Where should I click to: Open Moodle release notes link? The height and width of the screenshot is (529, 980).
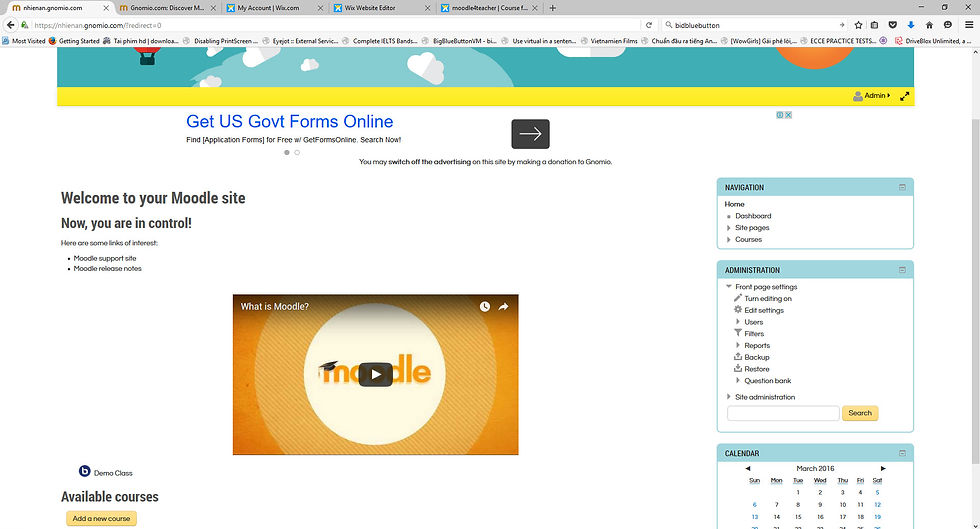point(108,269)
